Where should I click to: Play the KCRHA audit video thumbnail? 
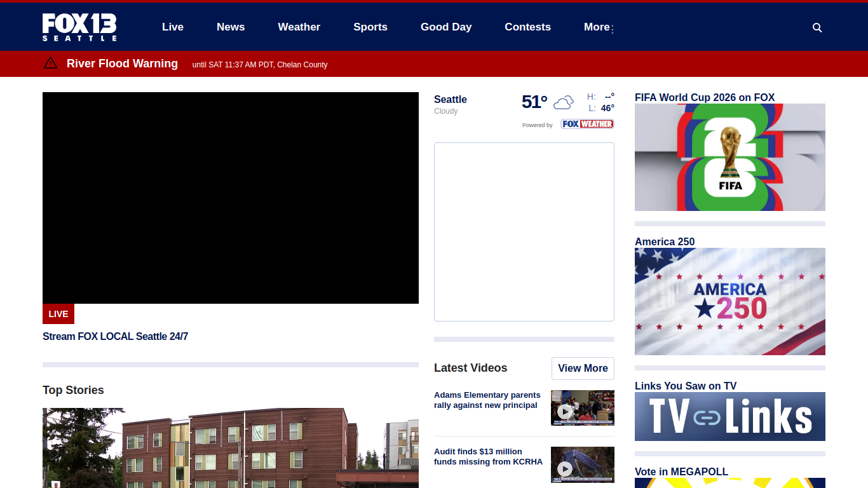[583, 464]
